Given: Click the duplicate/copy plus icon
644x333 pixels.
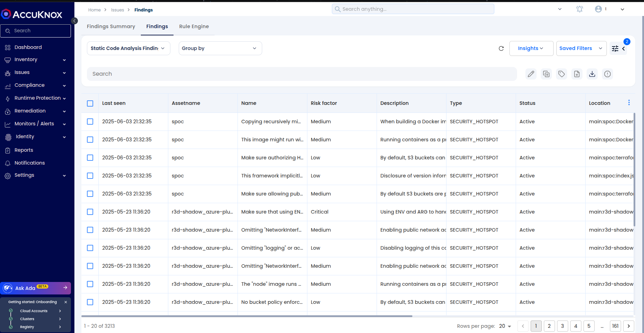Looking at the screenshot, I should [546, 74].
